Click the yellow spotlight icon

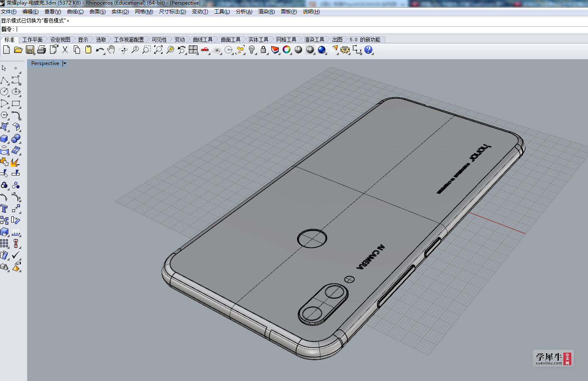[x=335, y=50]
